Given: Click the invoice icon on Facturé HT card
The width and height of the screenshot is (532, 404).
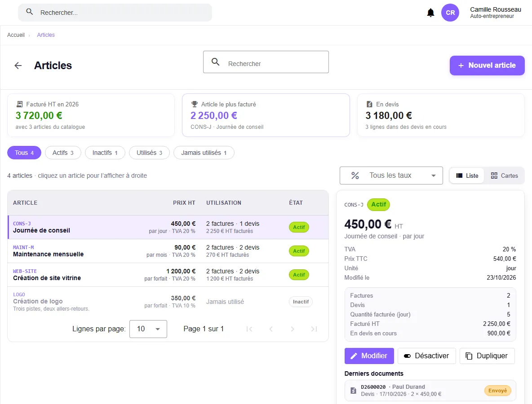Looking at the screenshot, I should (x=20, y=104).
